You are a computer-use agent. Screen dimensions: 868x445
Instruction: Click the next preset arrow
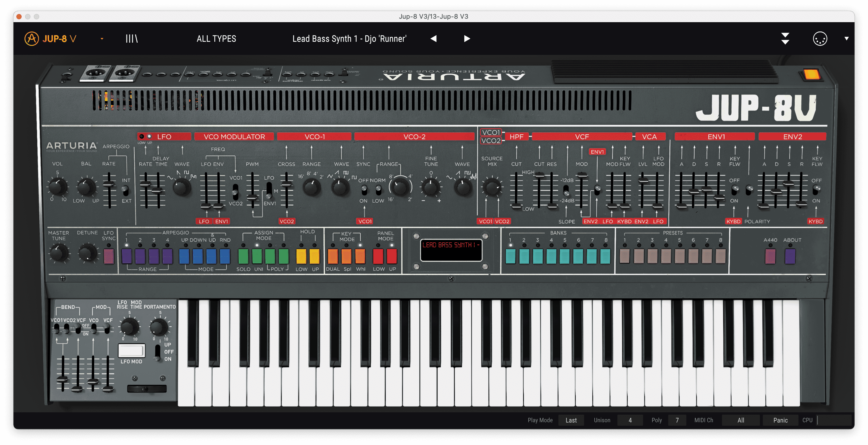(x=467, y=39)
